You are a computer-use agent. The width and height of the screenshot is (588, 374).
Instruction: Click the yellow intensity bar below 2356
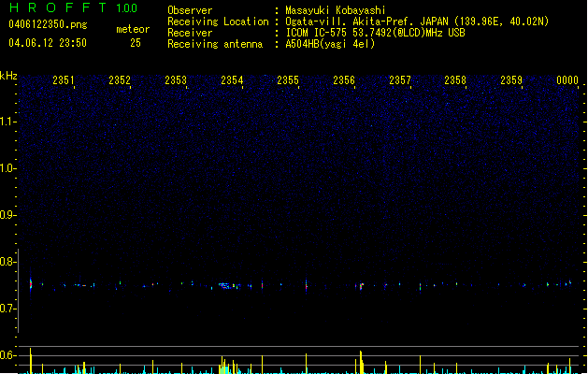[x=361, y=362]
